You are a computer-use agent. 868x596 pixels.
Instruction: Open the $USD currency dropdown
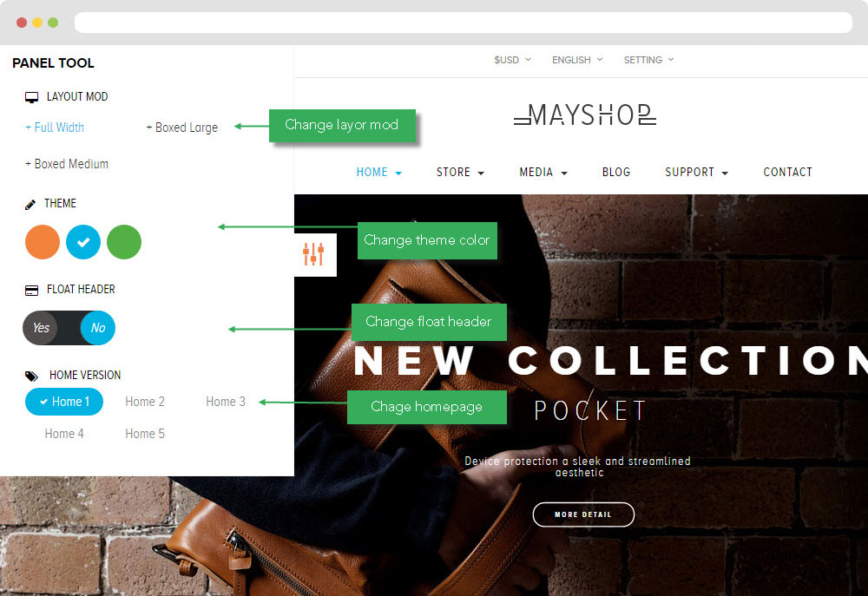(x=512, y=60)
